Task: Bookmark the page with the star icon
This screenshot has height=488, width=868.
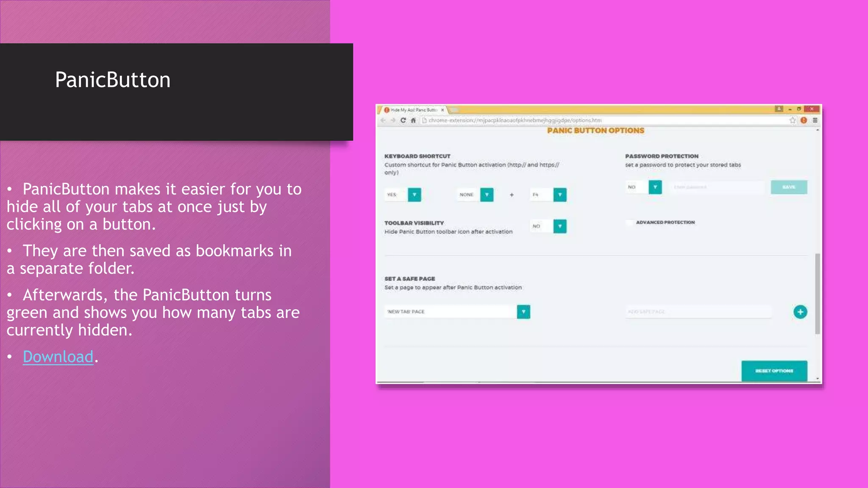Action: (793, 120)
